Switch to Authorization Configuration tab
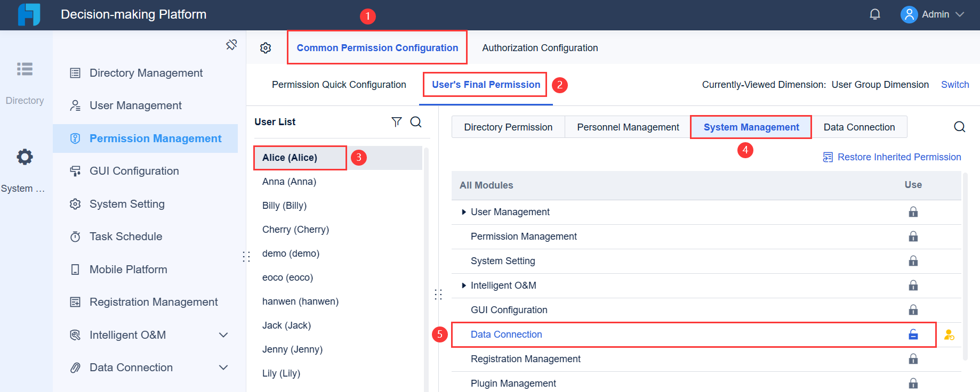Viewport: 980px width, 392px height. [540, 48]
